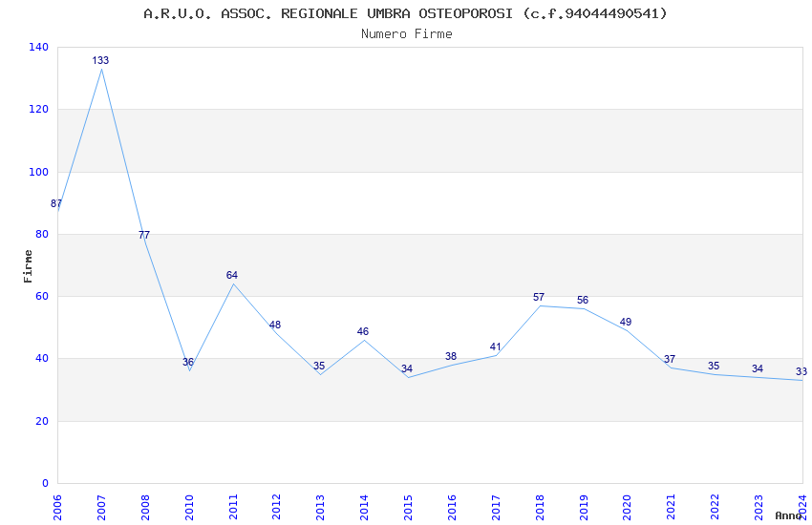The image size is (812, 525).
Task: Select the data label 49 at 2020
Action: tap(626, 323)
